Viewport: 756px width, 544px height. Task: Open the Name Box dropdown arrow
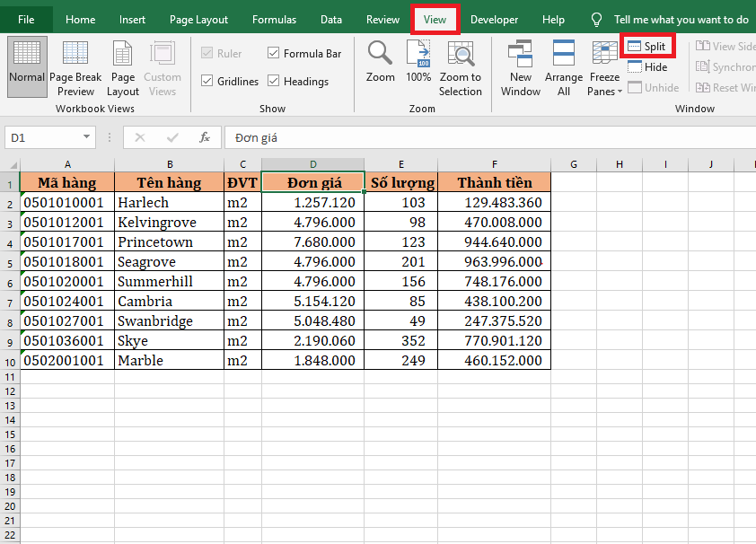[87, 137]
